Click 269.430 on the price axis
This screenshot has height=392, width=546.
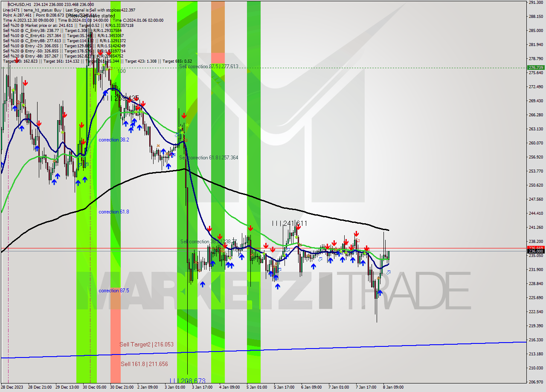[x=535, y=101]
